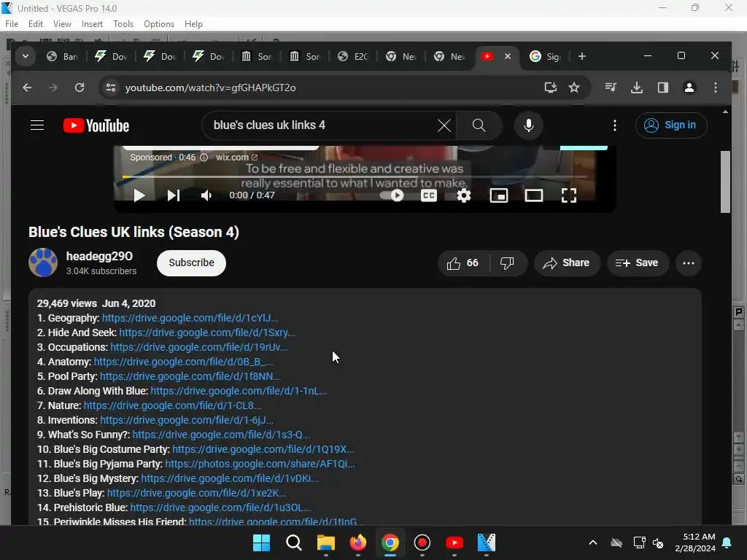This screenshot has height=560, width=747.
Task: Open the VEGAS Pro File menu
Action: [12, 24]
